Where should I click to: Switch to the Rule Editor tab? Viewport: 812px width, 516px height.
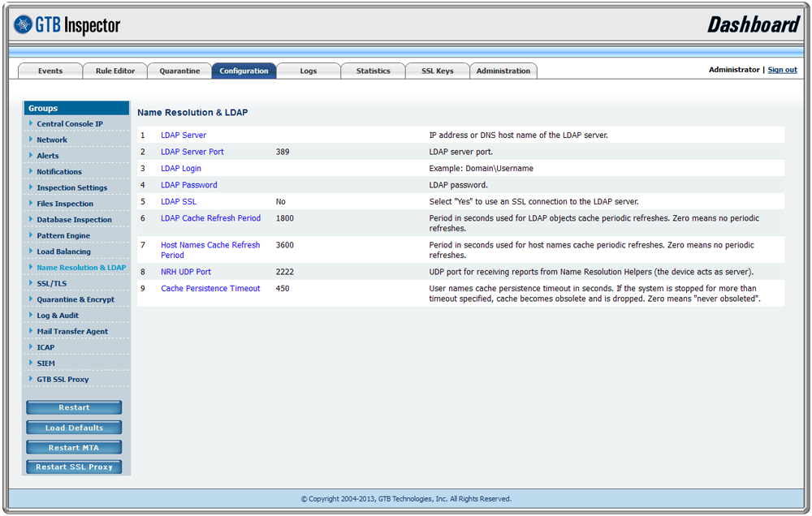pos(115,71)
